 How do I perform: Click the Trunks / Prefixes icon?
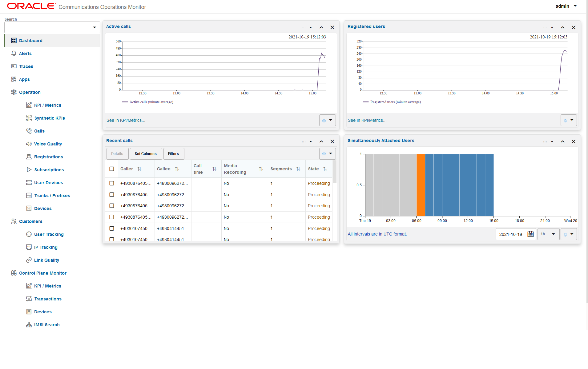click(29, 196)
